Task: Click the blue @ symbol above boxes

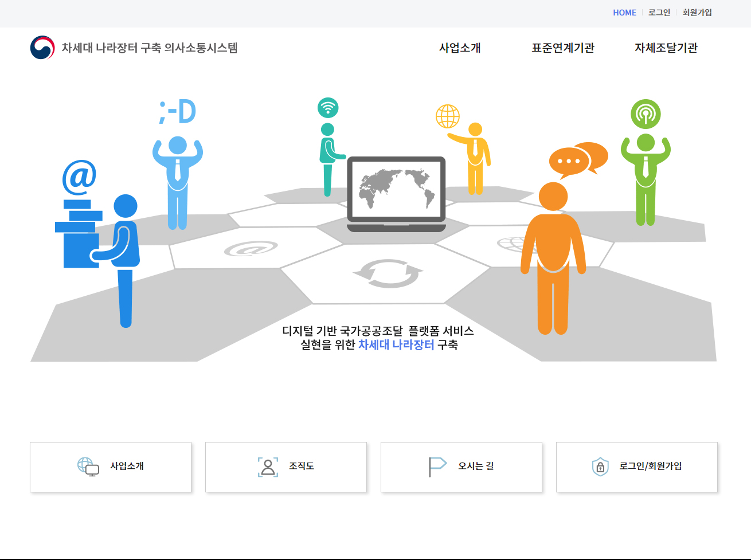Action: [x=79, y=177]
